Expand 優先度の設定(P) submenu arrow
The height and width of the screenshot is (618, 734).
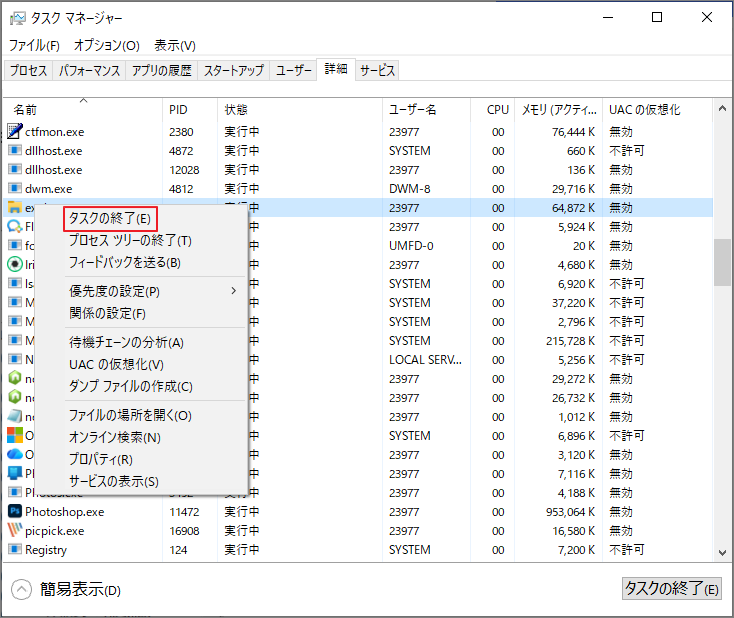pyautogui.click(x=234, y=291)
